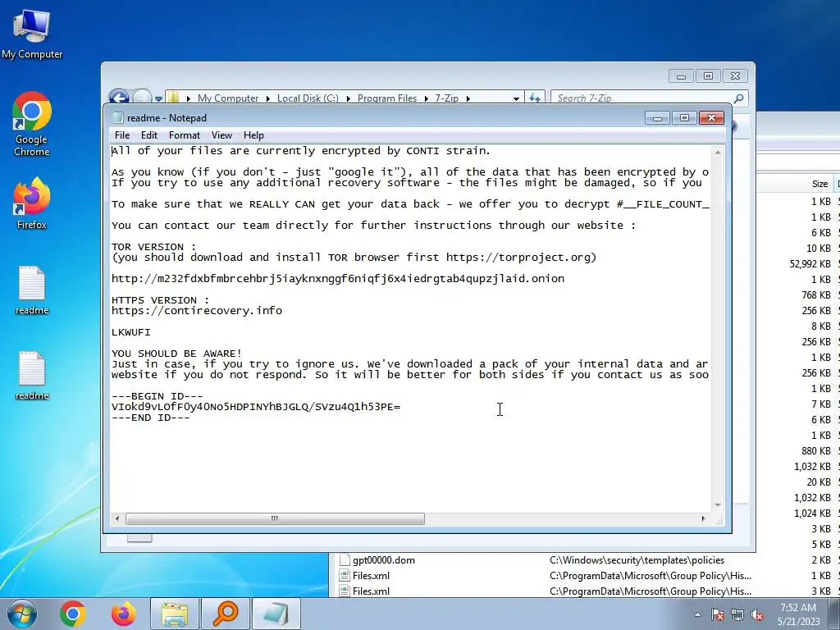Click the .onion URL line in Notepad
This screenshot has height=630, width=840.
[x=338, y=279]
